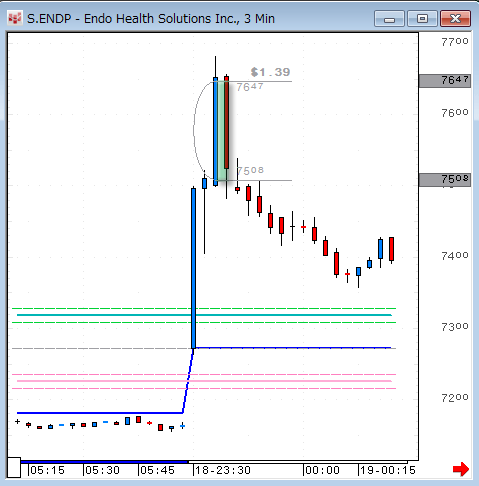Click the chart window app icon
Viewport: 479px width, 486px height.
point(15,19)
